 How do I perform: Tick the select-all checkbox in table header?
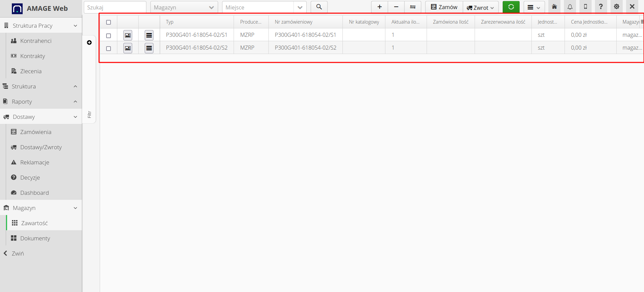coord(109,22)
